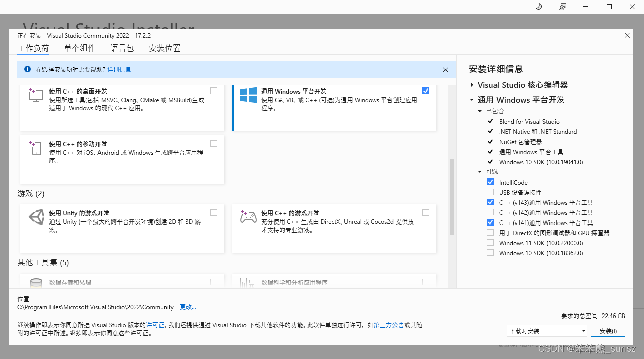
Task: Click the 游戏 (2) category heading
Action: 31,194
